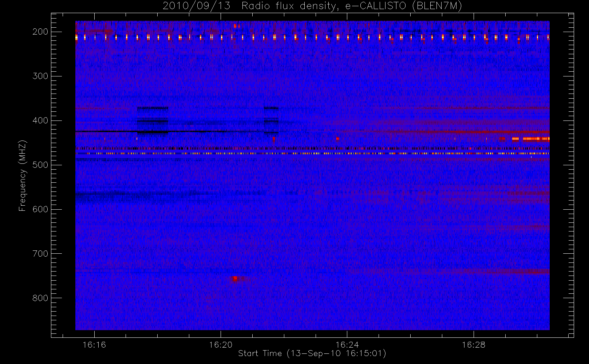Click the 16:16 time tick label

pyautogui.click(x=94, y=345)
